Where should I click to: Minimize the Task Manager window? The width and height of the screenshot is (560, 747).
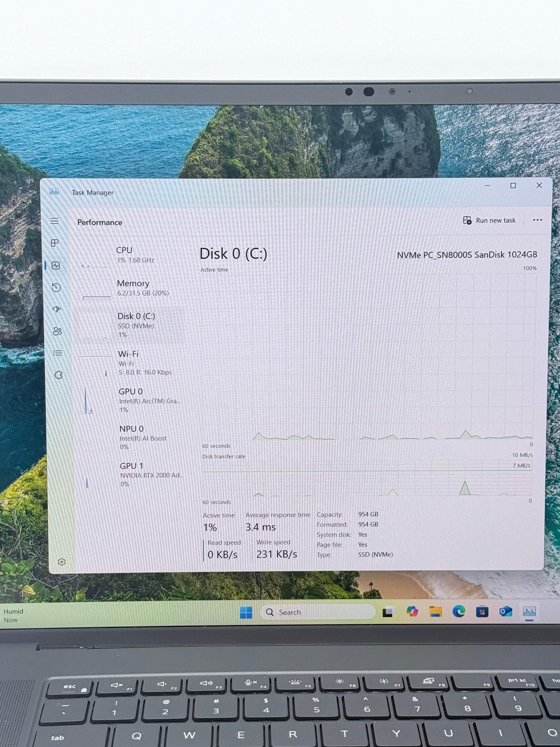tap(487, 185)
